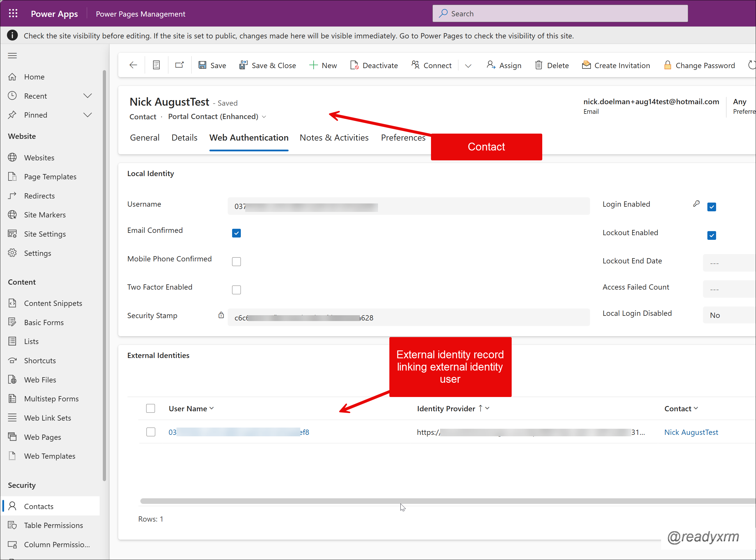Deactivate the contact record
The width and height of the screenshot is (756, 560).
373,65
